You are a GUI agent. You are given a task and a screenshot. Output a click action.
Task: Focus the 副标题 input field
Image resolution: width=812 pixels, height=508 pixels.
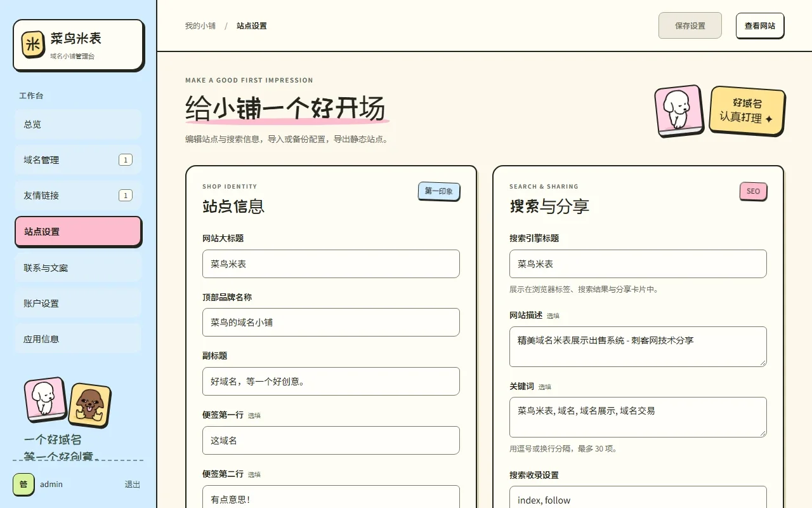coord(331,381)
